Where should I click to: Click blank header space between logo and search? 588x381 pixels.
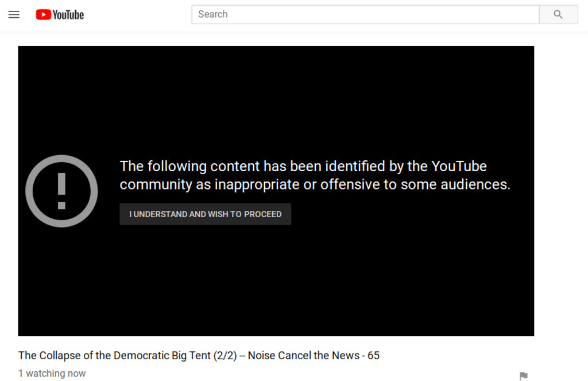tap(138, 14)
